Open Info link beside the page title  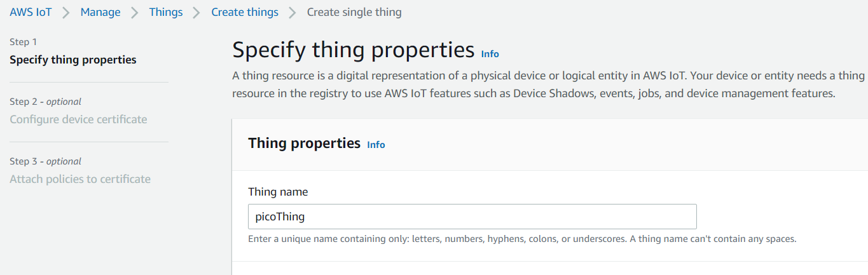pos(490,54)
